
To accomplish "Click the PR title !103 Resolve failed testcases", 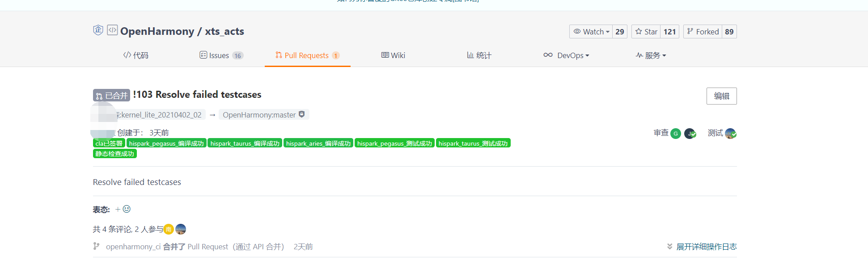I will (197, 95).
